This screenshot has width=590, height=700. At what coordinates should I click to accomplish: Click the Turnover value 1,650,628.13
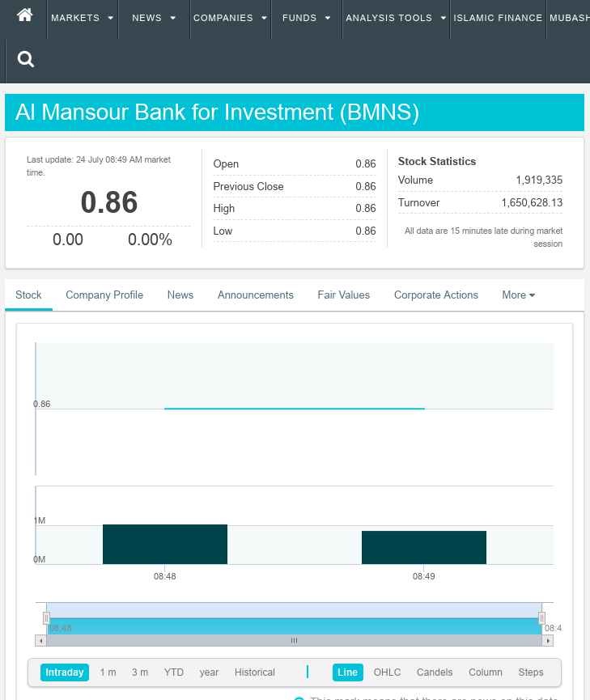pyautogui.click(x=532, y=202)
